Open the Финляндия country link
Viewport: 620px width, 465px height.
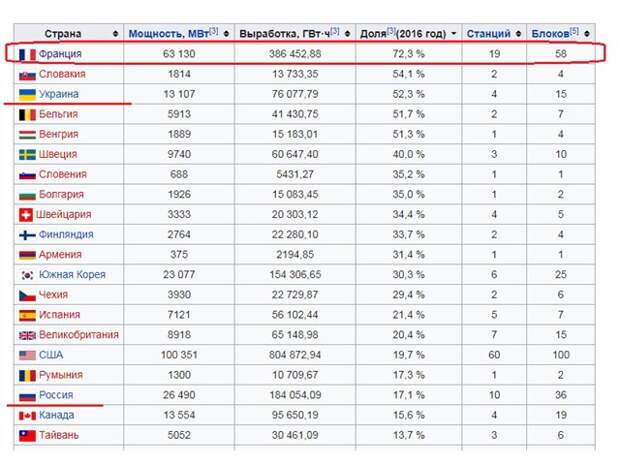pyautogui.click(x=66, y=235)
